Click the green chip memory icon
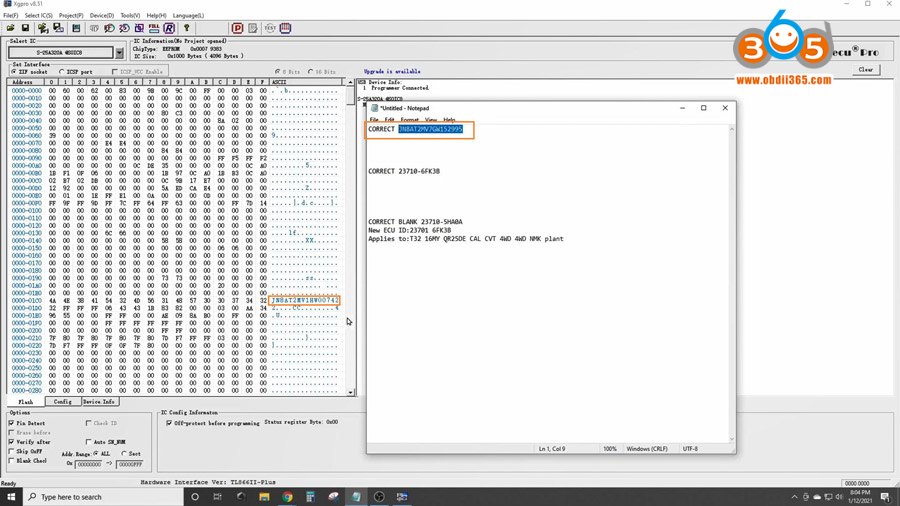The height and width of the screenshot is (506, 900). [x=76, y=28]
